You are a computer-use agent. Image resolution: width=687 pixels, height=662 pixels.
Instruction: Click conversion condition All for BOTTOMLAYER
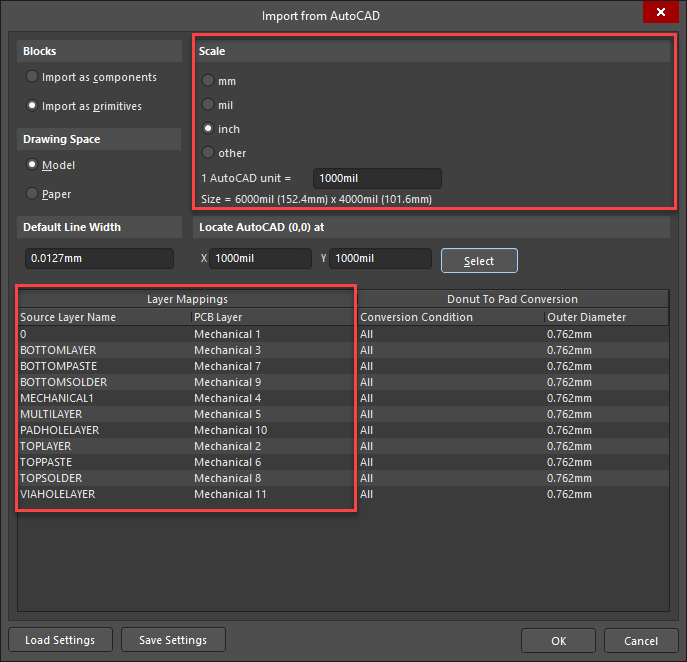[x=451, y=350]
